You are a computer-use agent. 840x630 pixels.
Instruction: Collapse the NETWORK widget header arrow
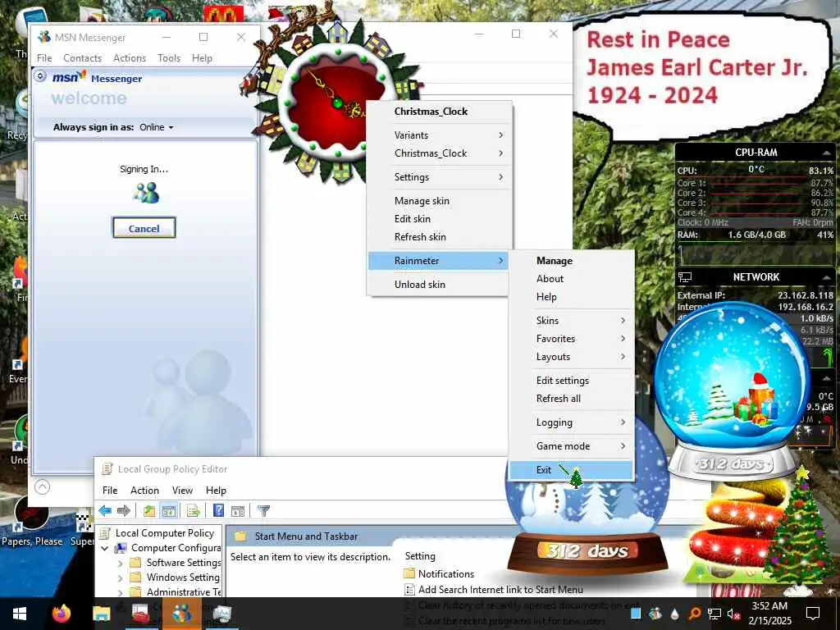(x=827, y=277)
